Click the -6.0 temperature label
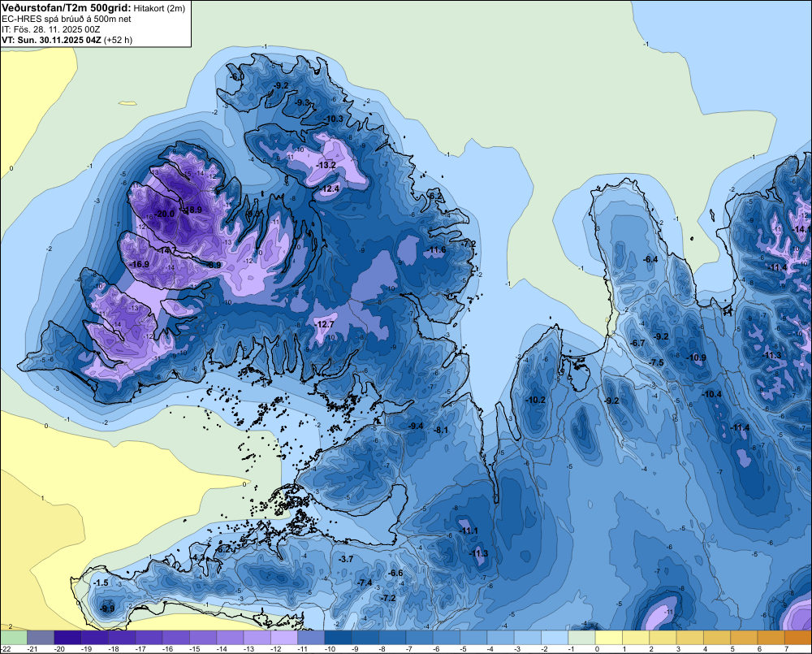Image resolution: width=812 pixels, height=654 pixels. click(x=236, y=77)
